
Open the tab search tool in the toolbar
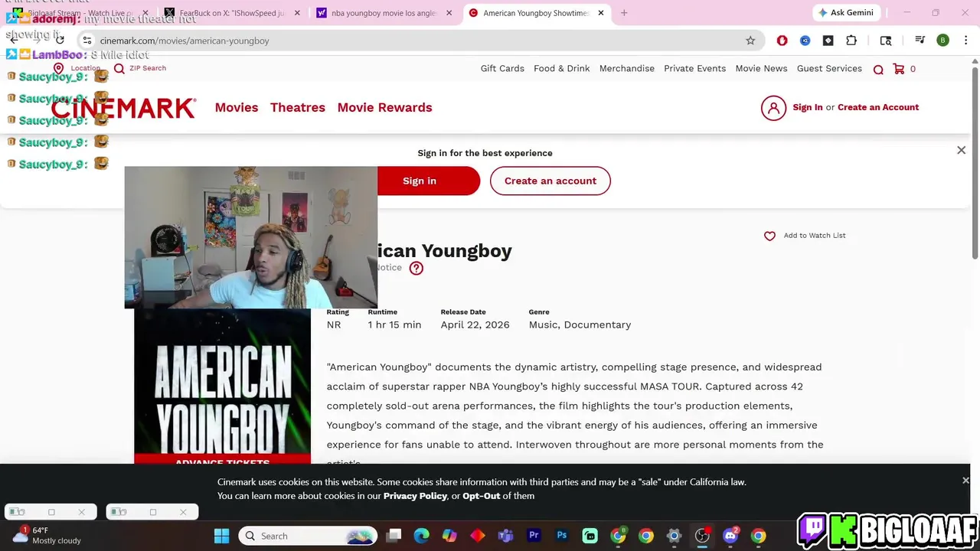[x=886, y=41]
